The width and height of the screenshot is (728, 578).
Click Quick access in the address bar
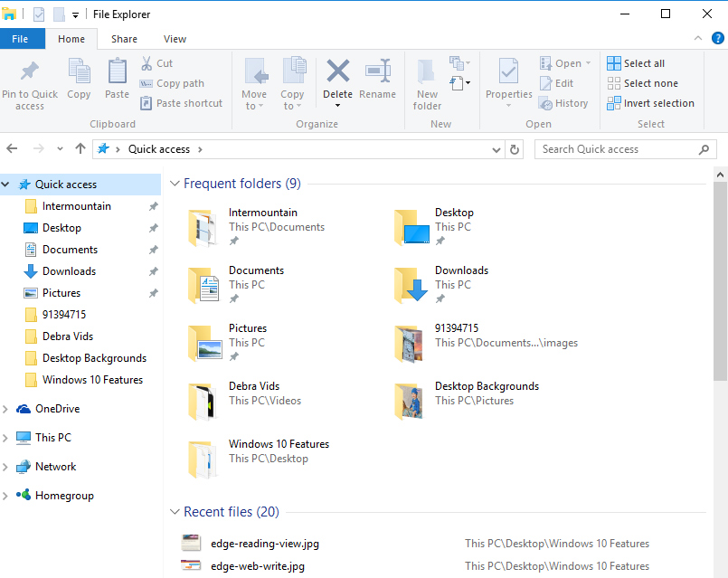coord(159,149)
